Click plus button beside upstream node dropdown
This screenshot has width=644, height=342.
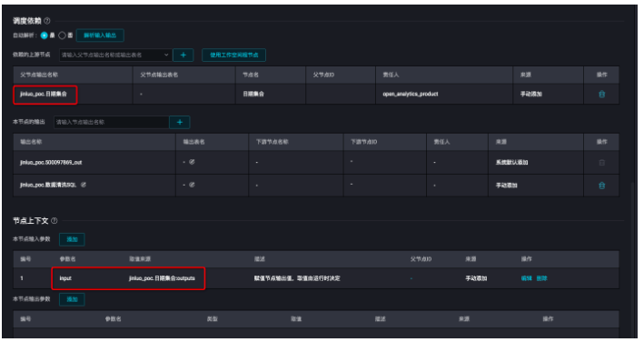[x=183, y=55]
